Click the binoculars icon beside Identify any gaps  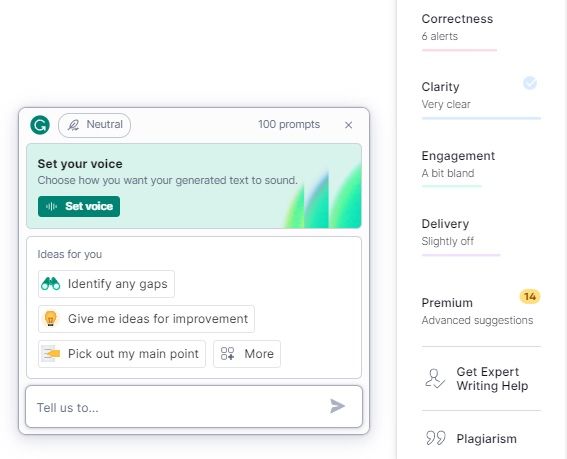point(51,284)
